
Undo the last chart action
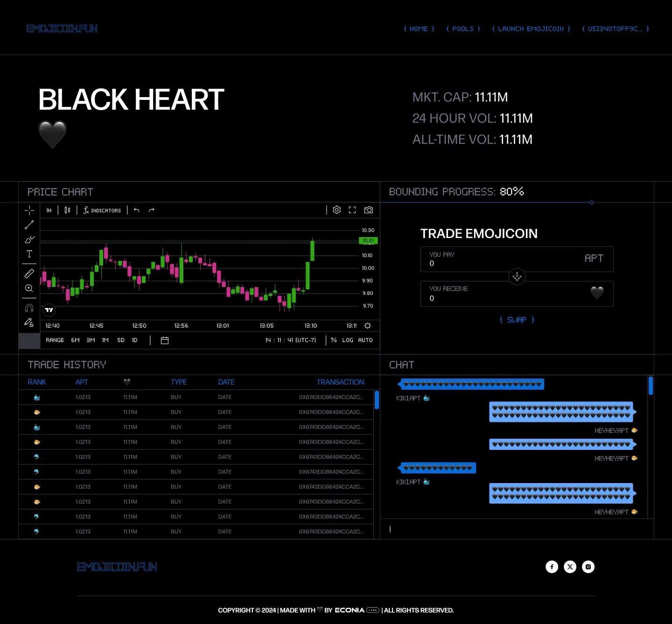tap(137, 210)
